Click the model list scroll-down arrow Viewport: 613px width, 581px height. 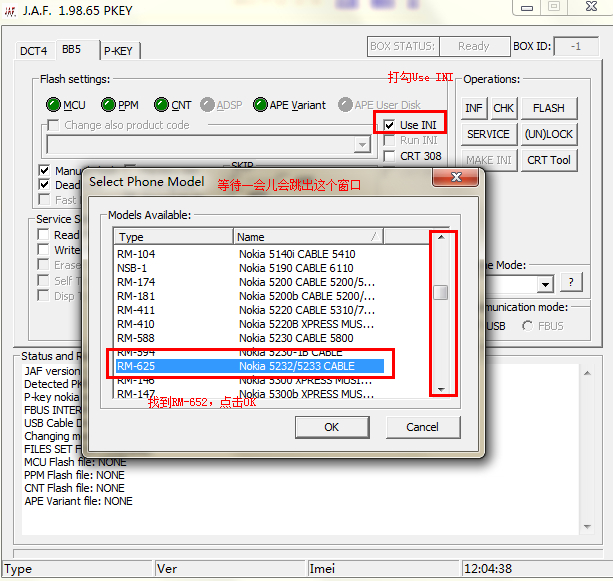pos(441,389)
